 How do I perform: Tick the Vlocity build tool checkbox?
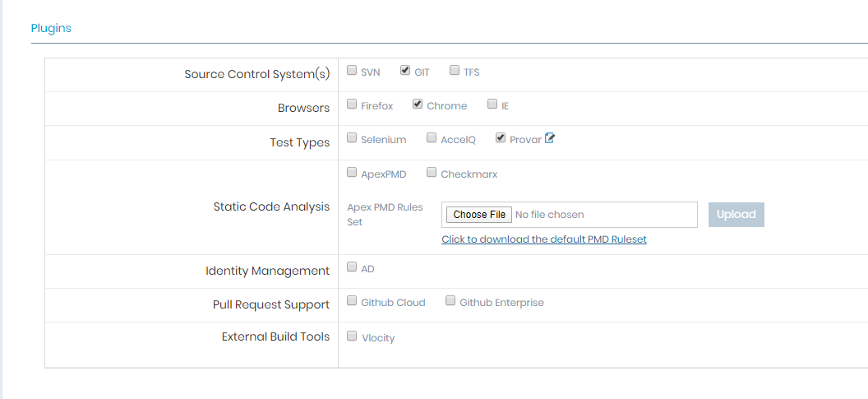click(x=352, y=336)
